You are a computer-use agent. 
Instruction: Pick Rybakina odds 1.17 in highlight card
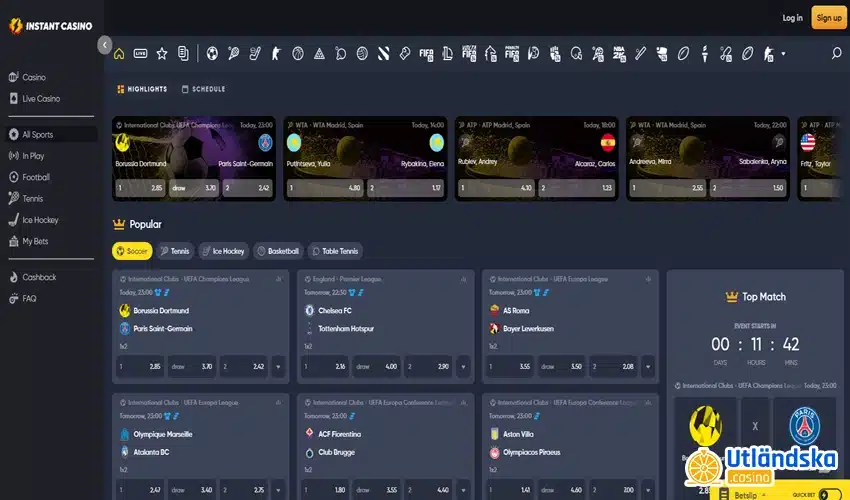click(405, 188)
